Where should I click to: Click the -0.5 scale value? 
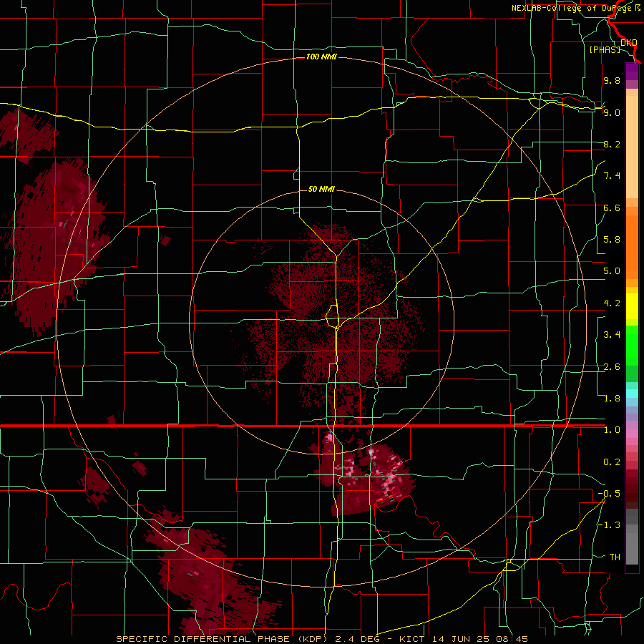click(609, 493)
